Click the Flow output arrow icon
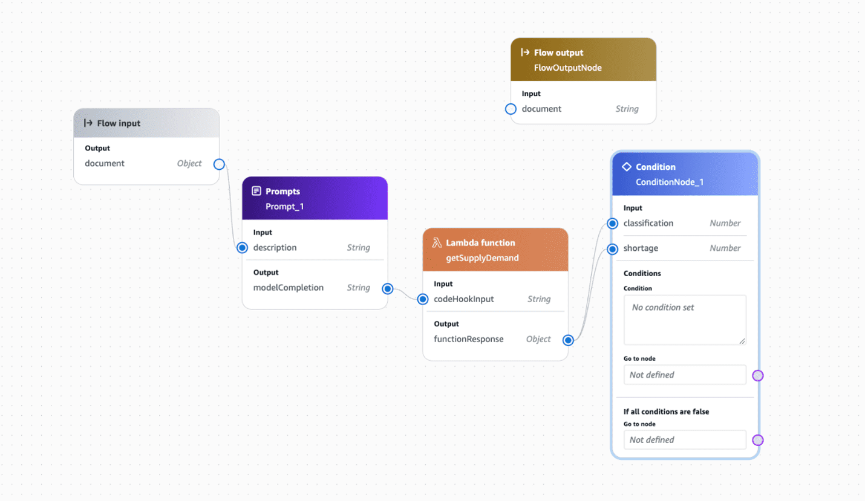 (525, 53)
